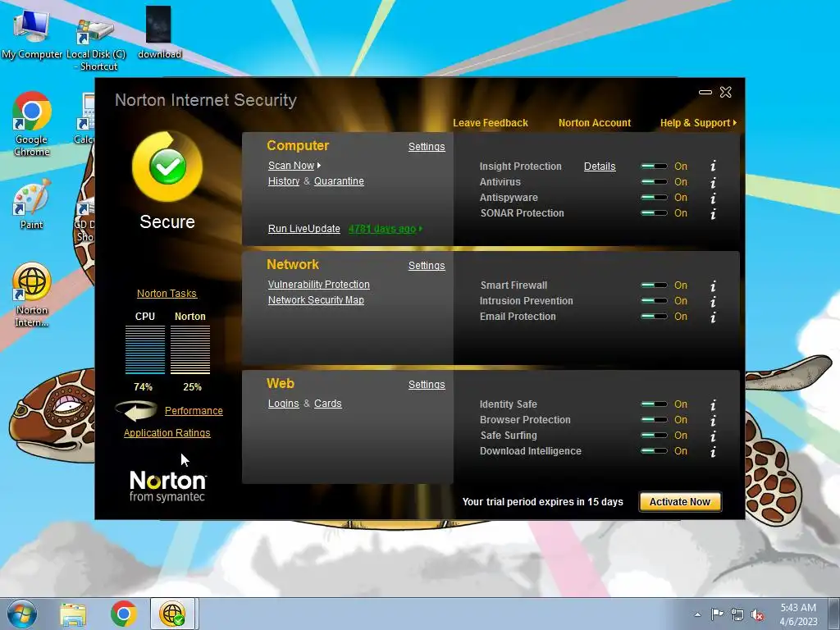Click info icon for Safe Surfing
Screen dimensions: 840x630
pos(713,436)
